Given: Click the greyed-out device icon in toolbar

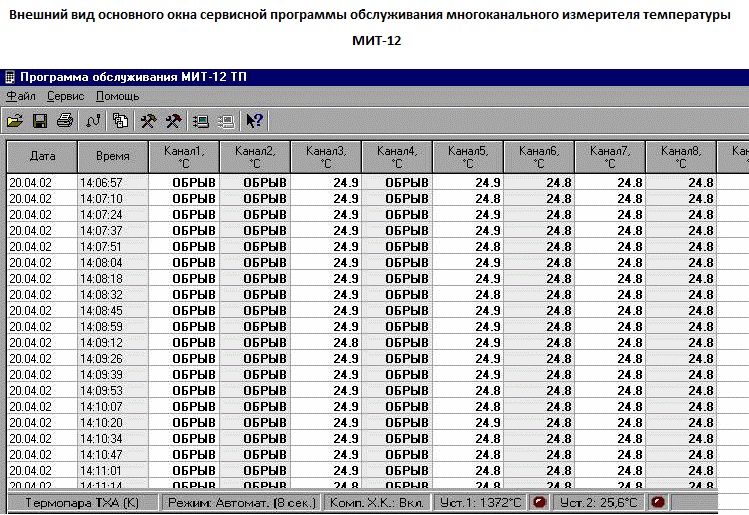Looking at the screenshot, I should point(226,121).
